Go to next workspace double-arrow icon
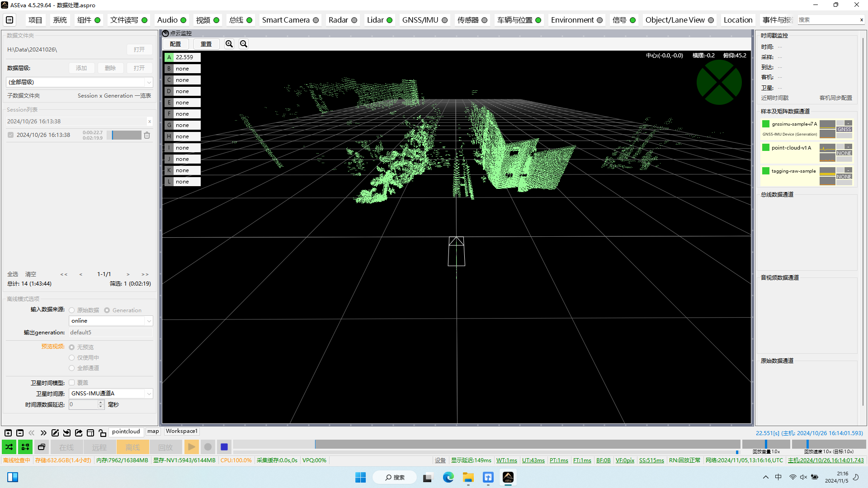The width and height of the screenshot is (868, 488). point(43,433)
